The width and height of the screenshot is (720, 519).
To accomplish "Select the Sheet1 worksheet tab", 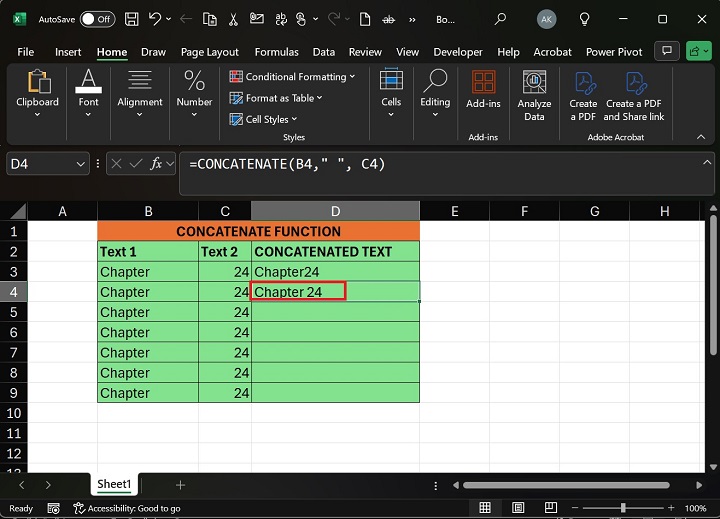I will point(114,484).
